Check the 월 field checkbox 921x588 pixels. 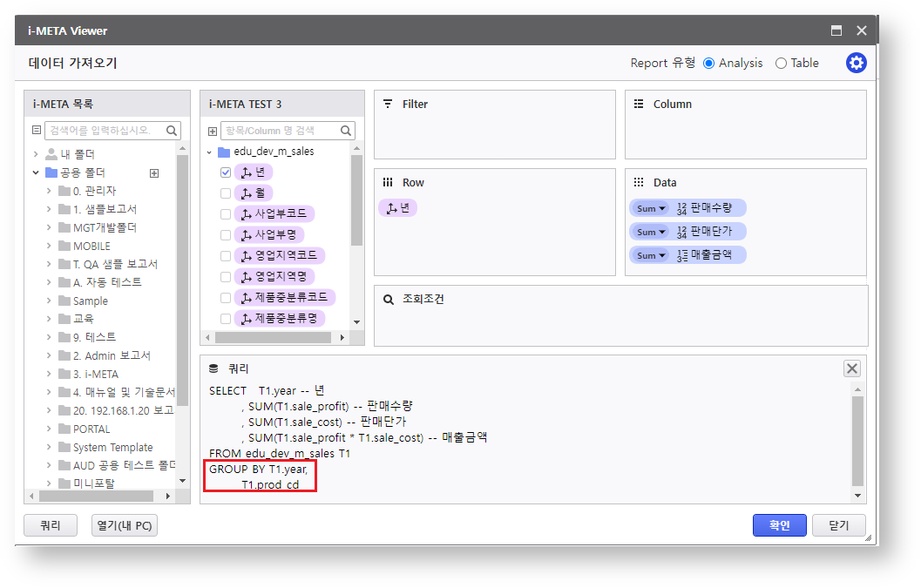(226, 193)
